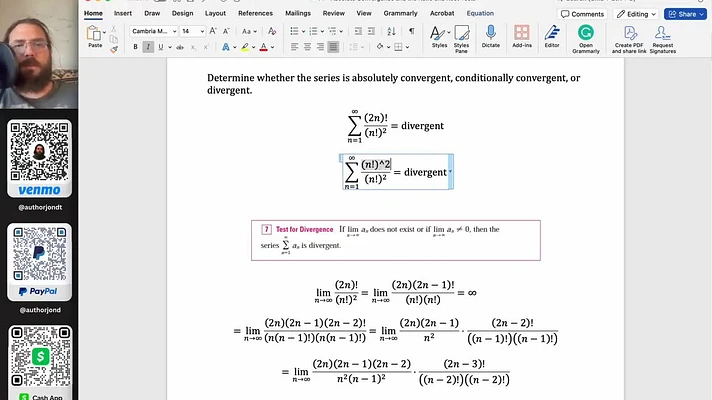Apply Text Effects blue A icon
The height and width of the screenshot is (400, 712).
tap(226, 47)
